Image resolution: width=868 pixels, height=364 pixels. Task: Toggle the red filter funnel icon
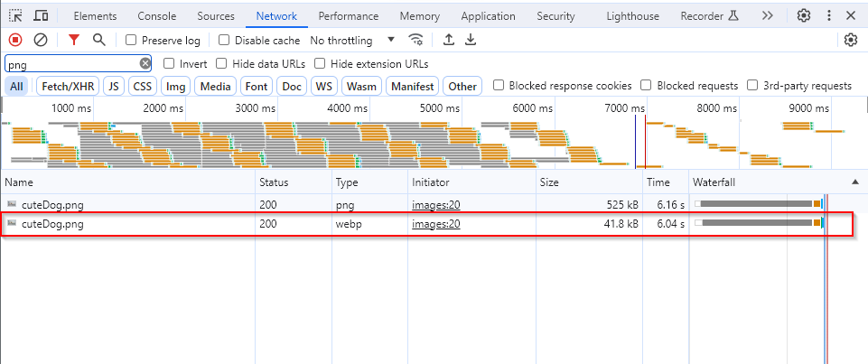(x=74, y=40)
